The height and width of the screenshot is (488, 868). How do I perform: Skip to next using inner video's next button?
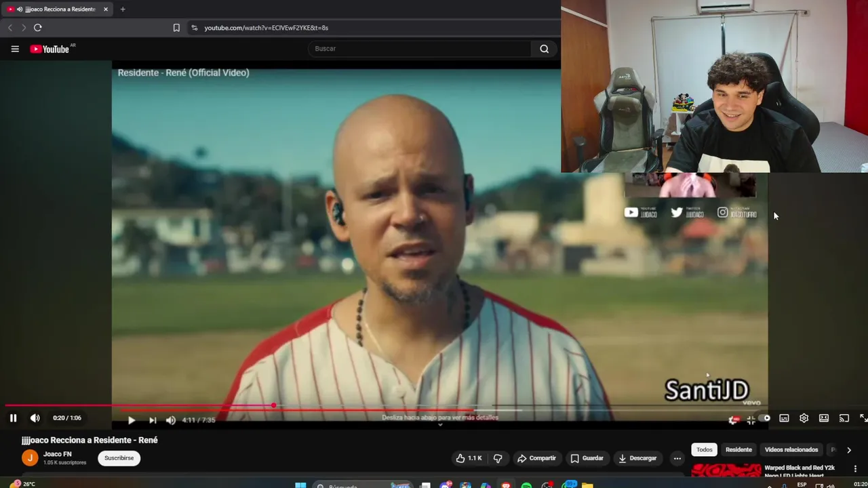[153, 420]
